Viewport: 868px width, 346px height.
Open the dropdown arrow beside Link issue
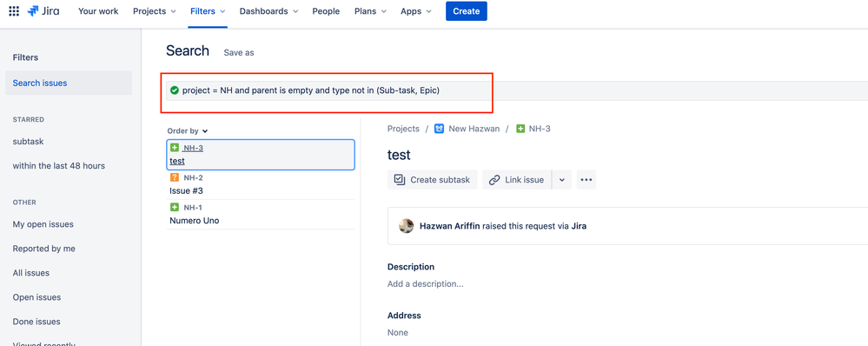point(562,180)
